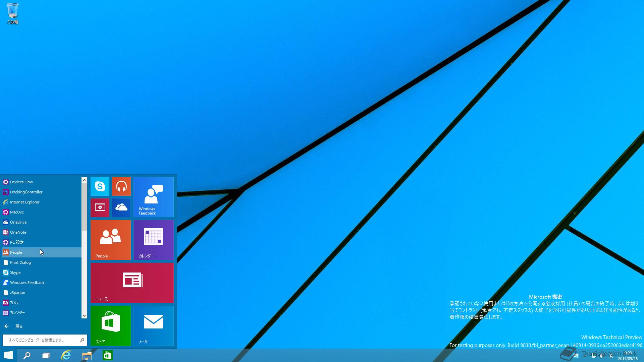Image resolution: width=644 pixels, height=362 pixels.
Task: Open DockingController from app list
Action: point(42,192)
